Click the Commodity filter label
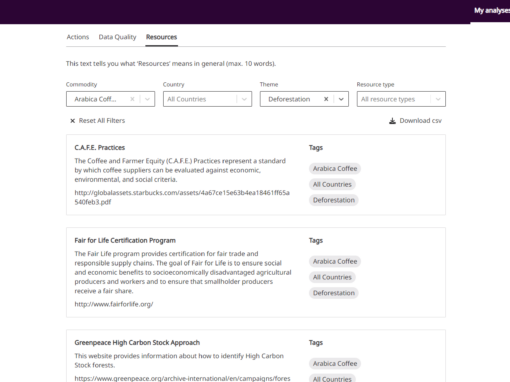Image resolution: width=510 pixels, height=382 pixels. click(81, 84)
